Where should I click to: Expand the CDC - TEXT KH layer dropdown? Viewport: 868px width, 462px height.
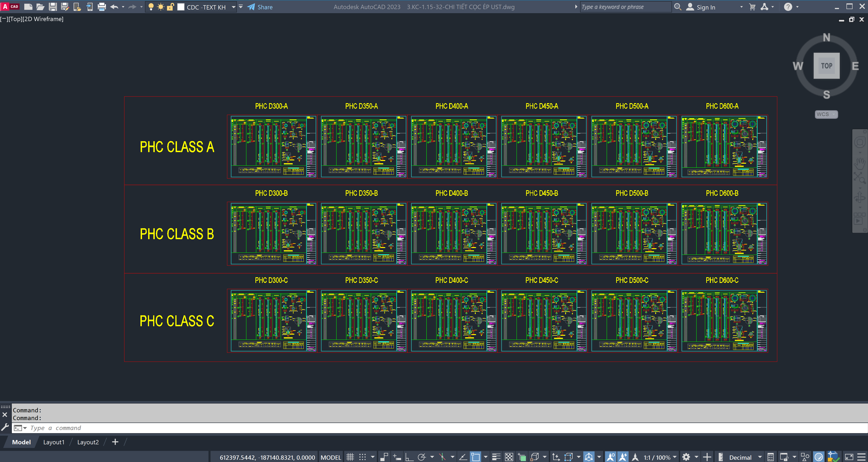[233, 6]
